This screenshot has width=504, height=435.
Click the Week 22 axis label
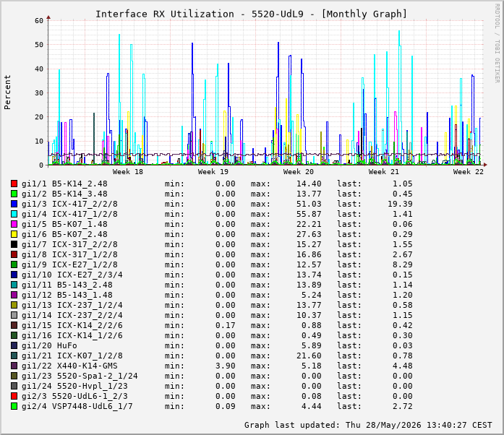tap(469, 172)
